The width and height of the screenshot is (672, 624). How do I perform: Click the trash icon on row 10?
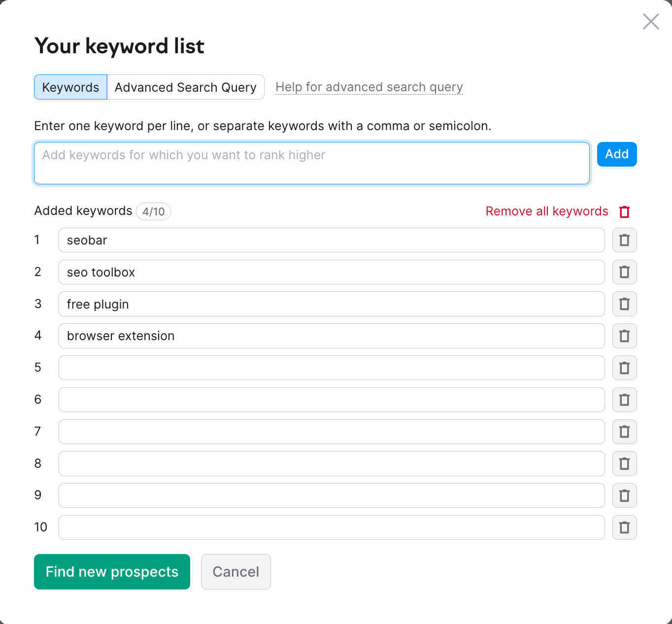pyautogui.click(x=624, y=527)
